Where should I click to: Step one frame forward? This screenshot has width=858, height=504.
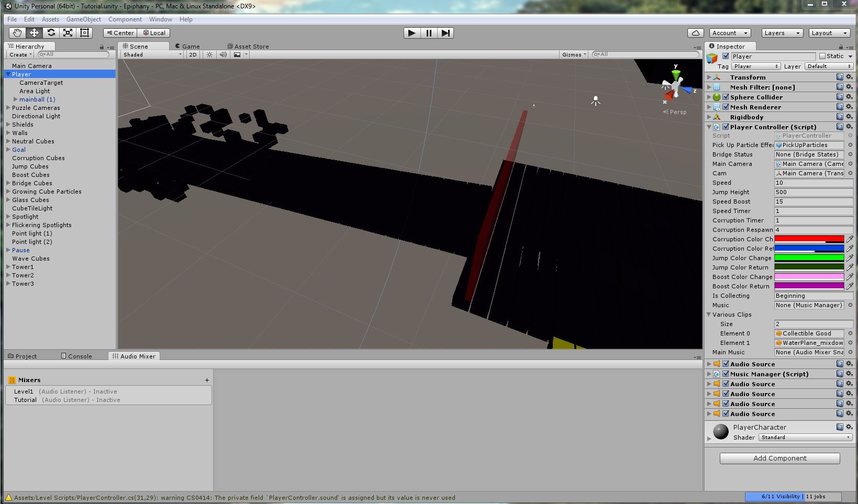tap(445, 33)
